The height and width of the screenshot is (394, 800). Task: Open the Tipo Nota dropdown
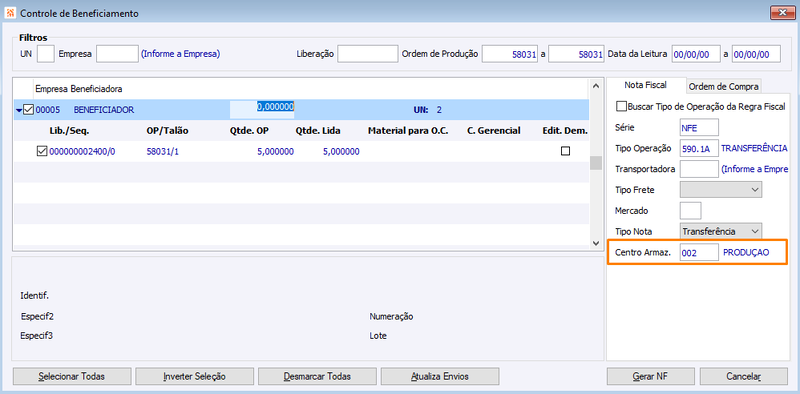click(x=721, y=231)
